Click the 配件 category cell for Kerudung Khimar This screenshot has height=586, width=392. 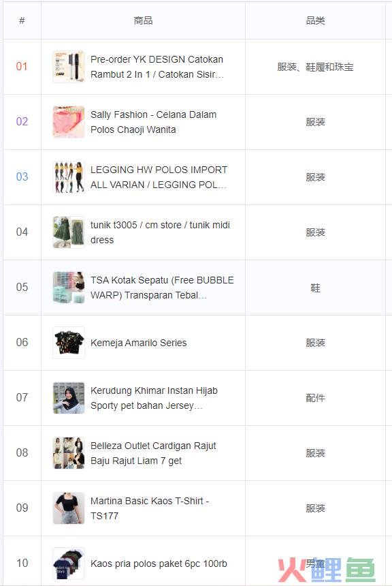point(316,398)
